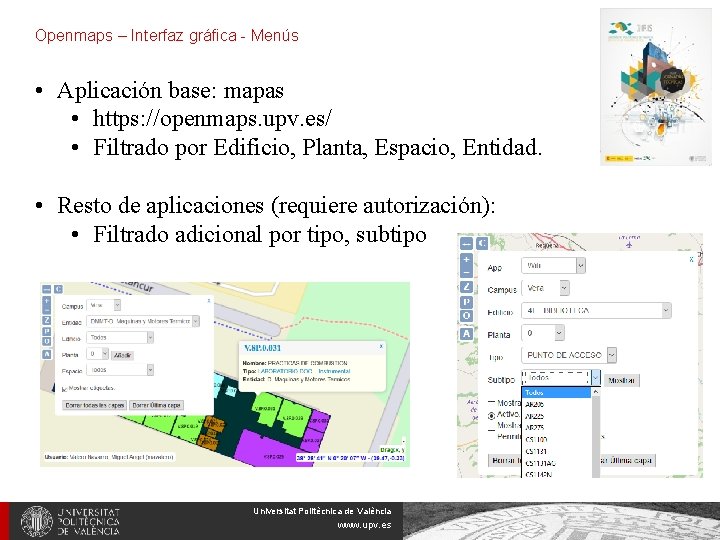This screenshot has width=720, height=540.
Task: Open the Edificio dropdown set to Todos
Action: (120, 338)
